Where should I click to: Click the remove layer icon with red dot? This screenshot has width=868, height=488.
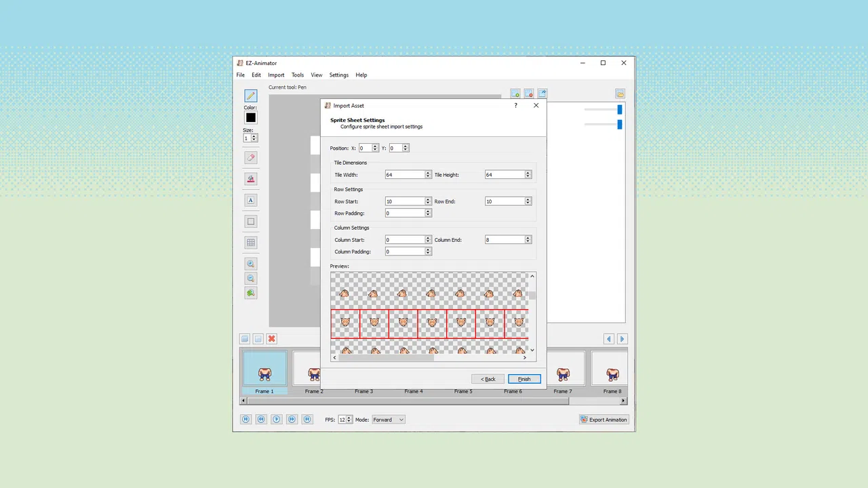pyautogui.click(x=529, y=94)
